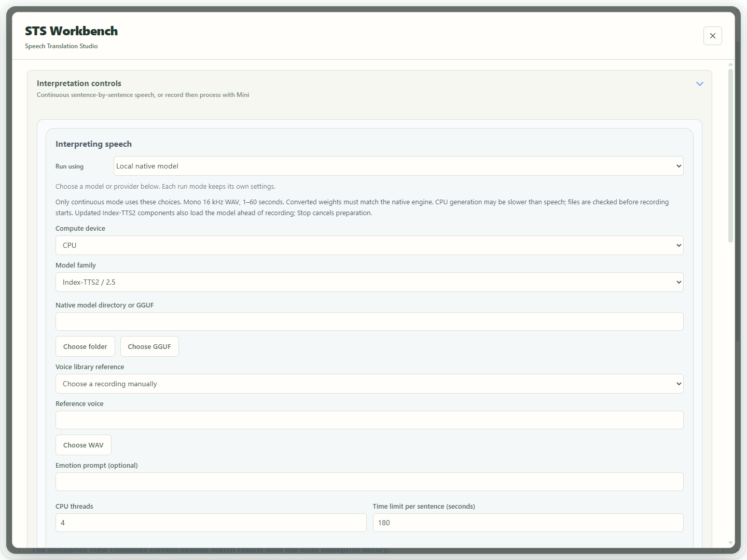
Task: Click the Interpreting speech heading
Action: point(93,144)
